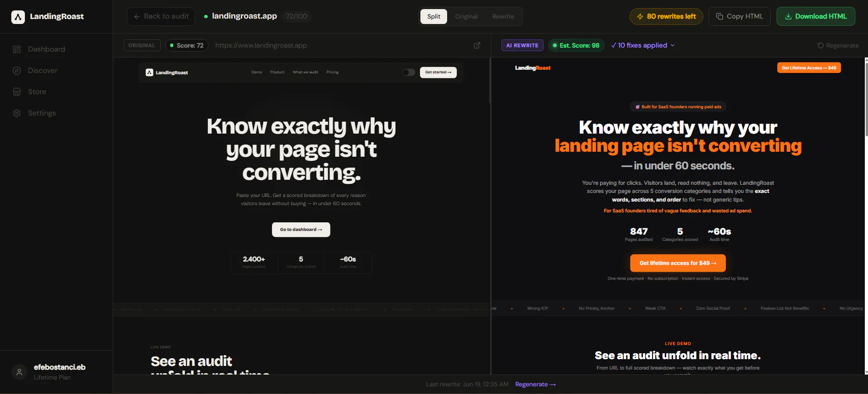Click the Last rewrite timestamp text
This screenshot has height=394, width=868.
(x=467, y=384)
